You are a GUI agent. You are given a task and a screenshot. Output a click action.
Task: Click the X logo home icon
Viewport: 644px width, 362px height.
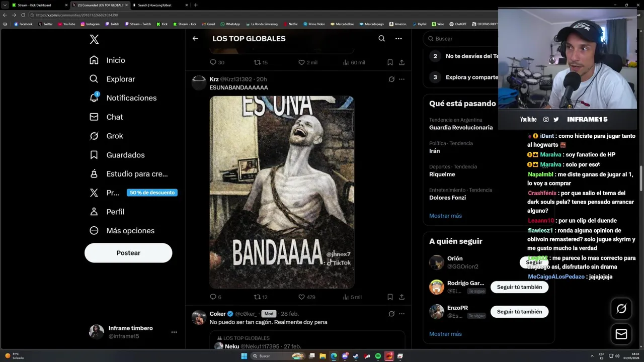click(x=94, y=39)
